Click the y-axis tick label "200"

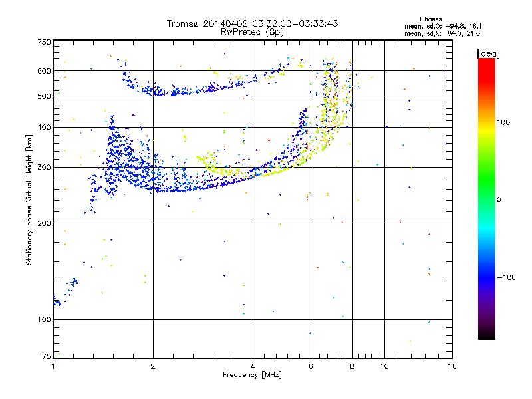point(44,223)
